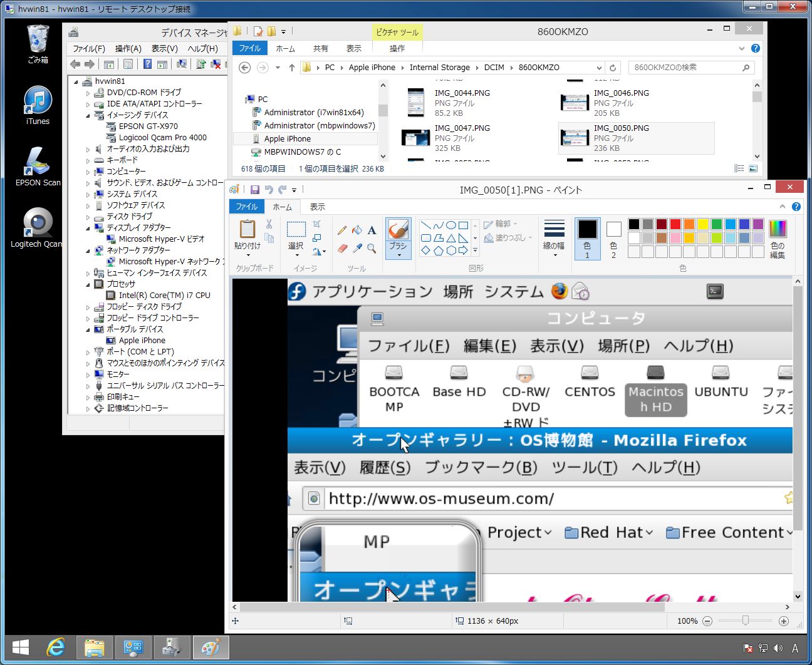812x665 pixels.
Task: Open Explorer 操作 picture tools tab
Action: (x=397, y=48)
